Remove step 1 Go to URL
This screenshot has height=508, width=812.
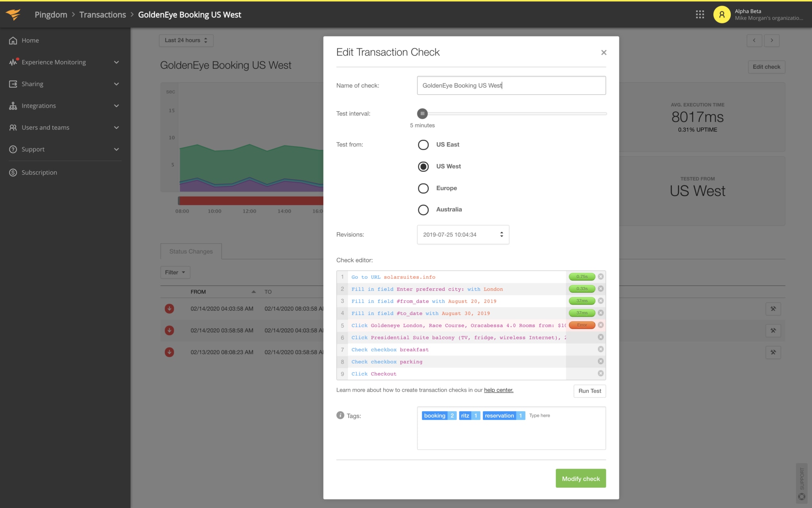pos(601,277)
